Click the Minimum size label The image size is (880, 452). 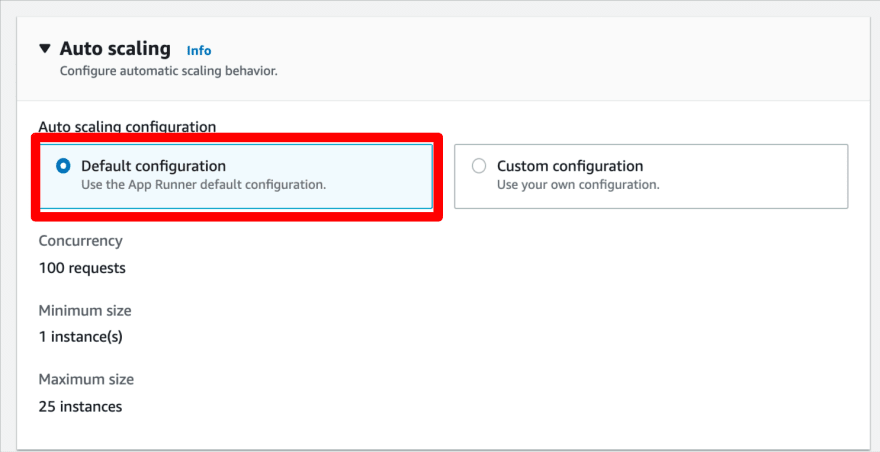pyautogui.click(x=85, y=311)
